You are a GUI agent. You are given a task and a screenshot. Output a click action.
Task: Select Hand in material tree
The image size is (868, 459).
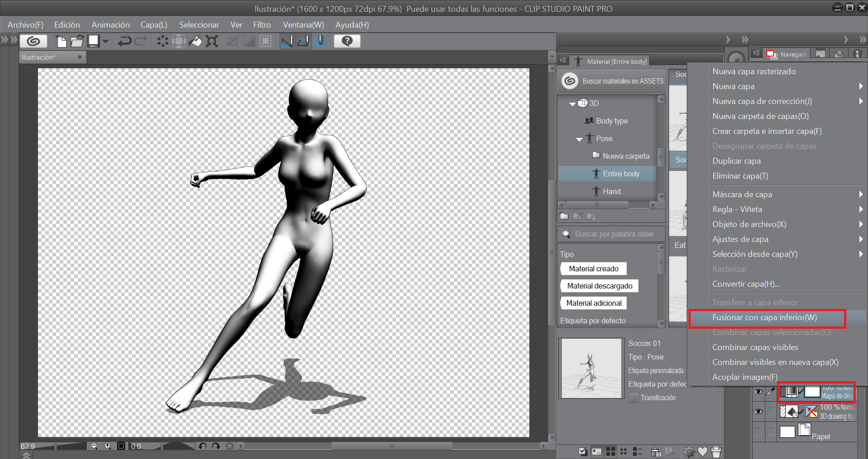click(x=607, y=191)
